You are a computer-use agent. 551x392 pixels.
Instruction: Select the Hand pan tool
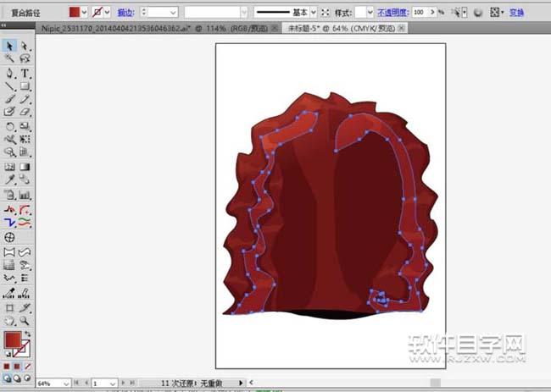coord(9,321)
